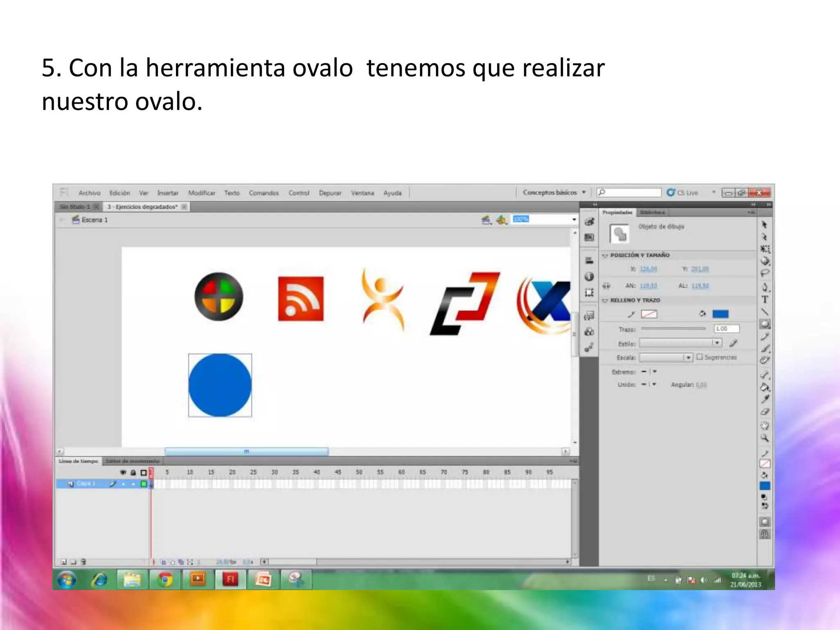Select the Pencil tool
This screenshot has height=630, width=840.
tap(765, 336)
